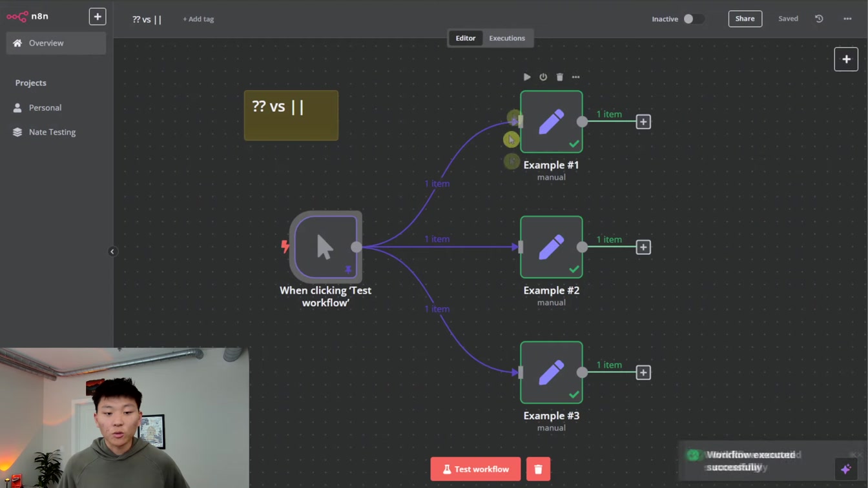Click the workflow name '?? vs ||'
This screenshot has height=488, width=868.
point(147,19)
